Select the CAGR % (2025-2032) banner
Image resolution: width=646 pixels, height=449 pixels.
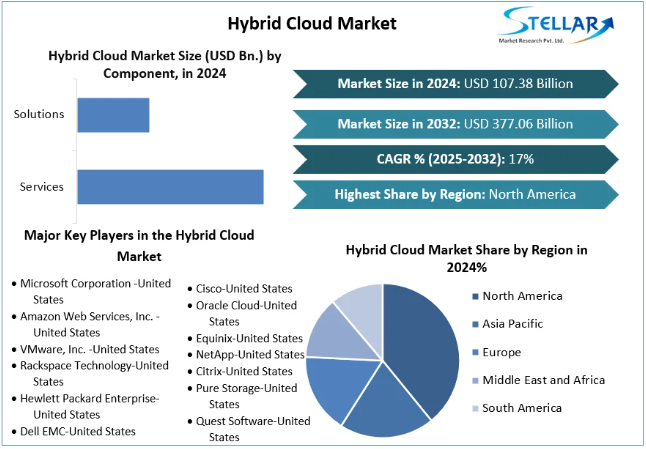(455, 159)
